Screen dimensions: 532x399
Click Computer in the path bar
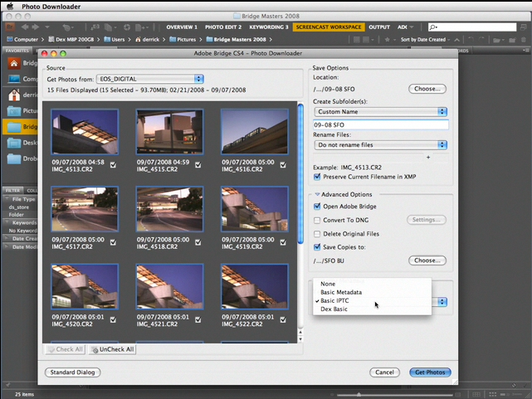pos(22,39)
